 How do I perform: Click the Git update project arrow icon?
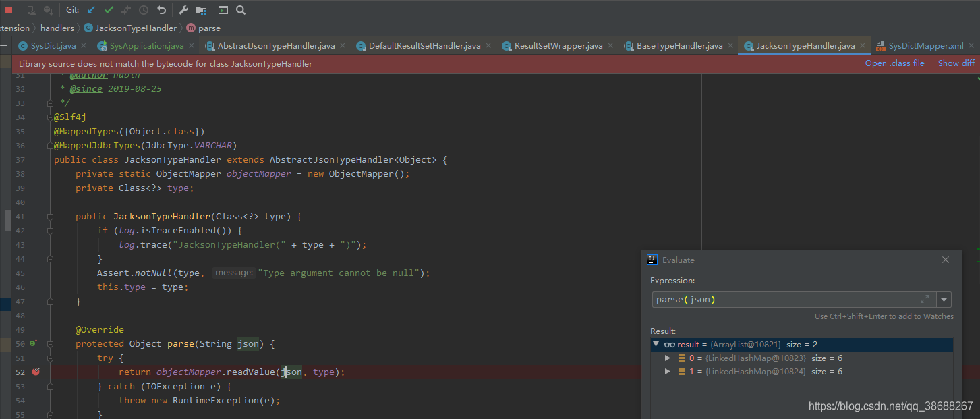coord(92,10)
